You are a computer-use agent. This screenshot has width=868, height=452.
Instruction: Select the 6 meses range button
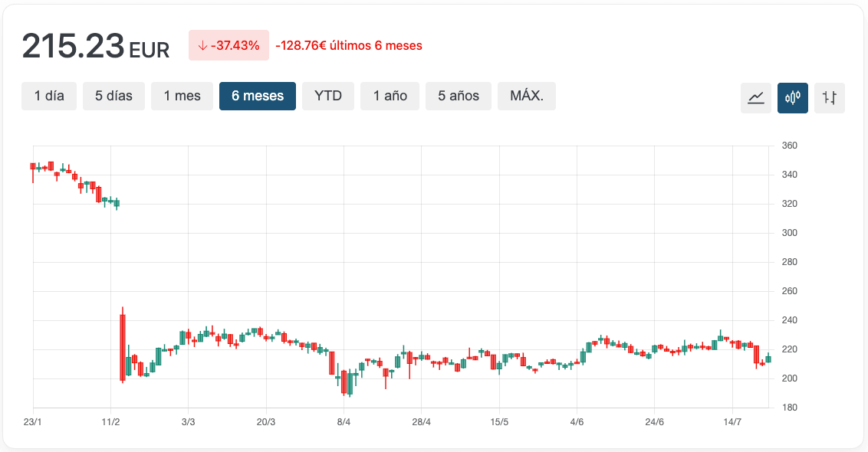coord(258,96)
